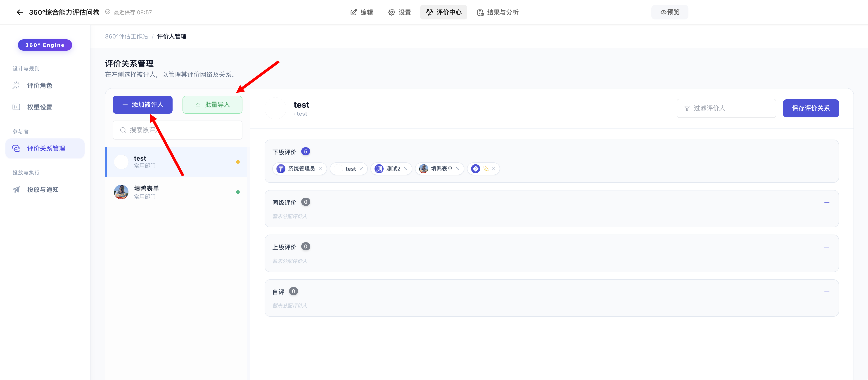Viewport: 868px width, 380px height.
Task: Click the questionnaire title 360°综合能力评估问卷
Action: (64, 12)
